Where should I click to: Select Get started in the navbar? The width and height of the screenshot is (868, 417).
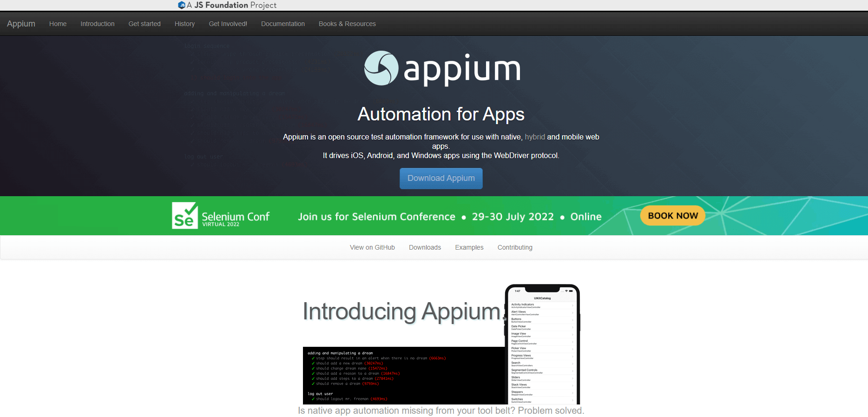click(145, 24)
